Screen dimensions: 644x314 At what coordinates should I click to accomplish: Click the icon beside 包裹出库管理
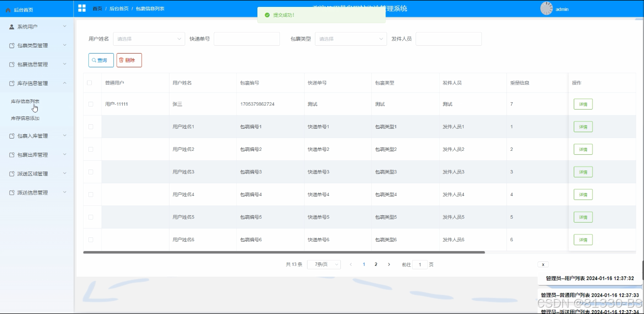12,155
